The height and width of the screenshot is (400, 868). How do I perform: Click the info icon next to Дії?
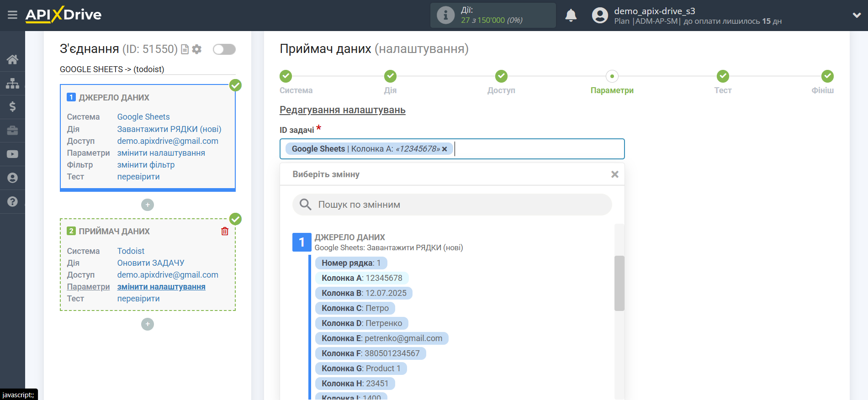pos(445,15)
